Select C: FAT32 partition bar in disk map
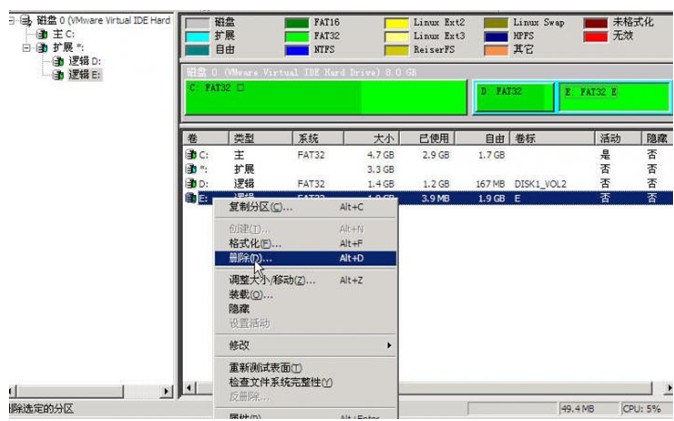 click(x=326, y=98)
